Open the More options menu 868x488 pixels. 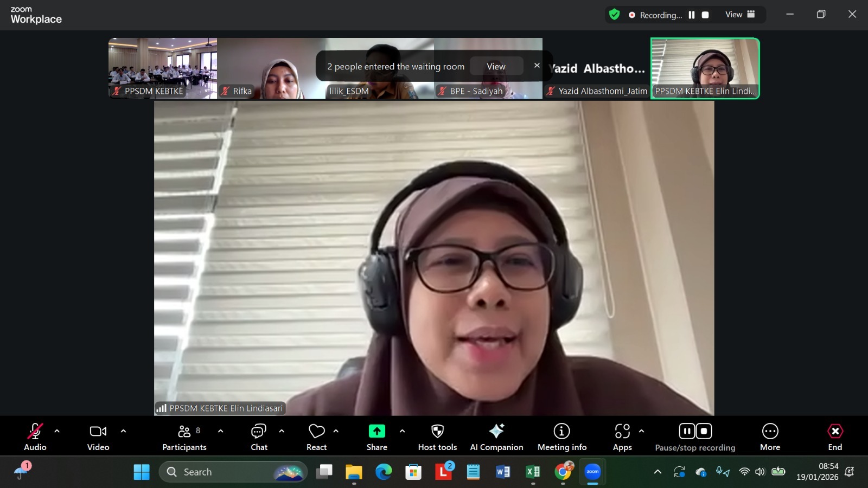click(770, 436)
